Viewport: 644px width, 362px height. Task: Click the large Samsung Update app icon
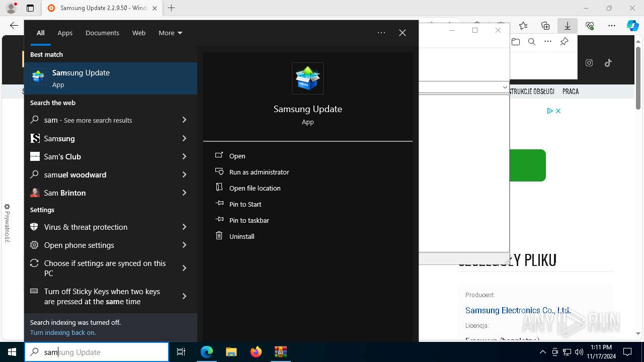[308, 78]
